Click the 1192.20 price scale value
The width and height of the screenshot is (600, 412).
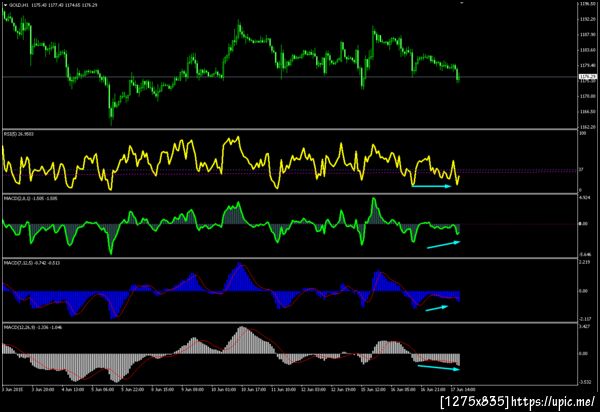click(588, 19)
